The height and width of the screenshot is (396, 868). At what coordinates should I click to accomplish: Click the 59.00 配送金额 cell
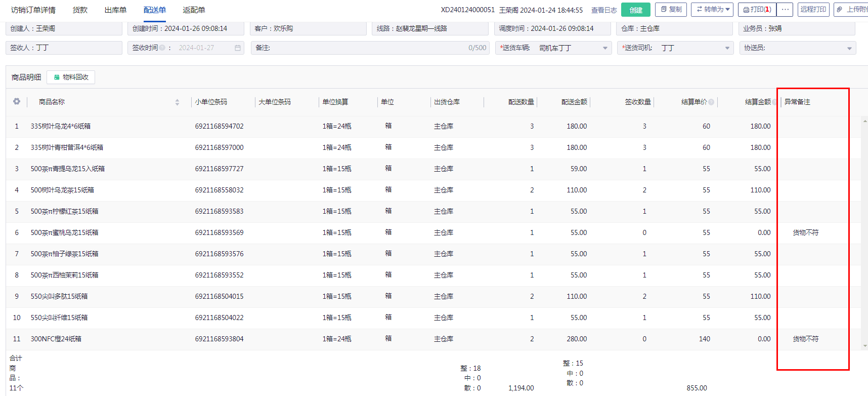click(579, 169)
